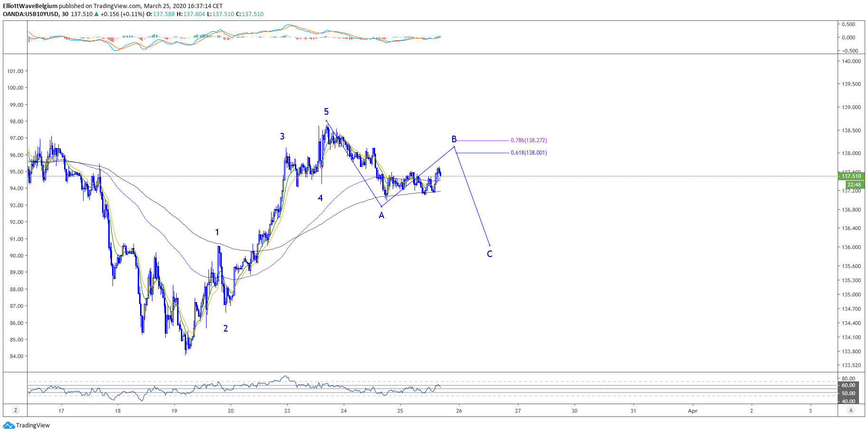Select the wave 2 label below the candles
Screen dimensions: 868x434
pos(226,329)
